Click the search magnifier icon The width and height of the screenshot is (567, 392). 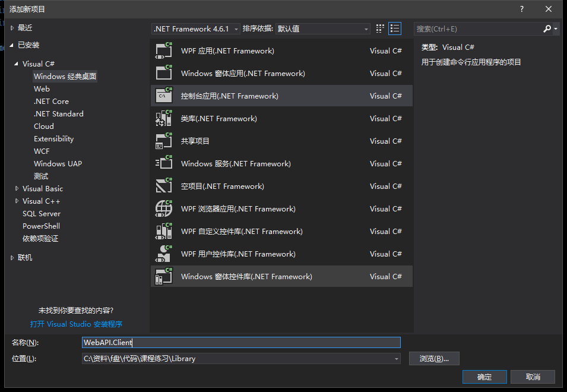(x=547, y=29)
